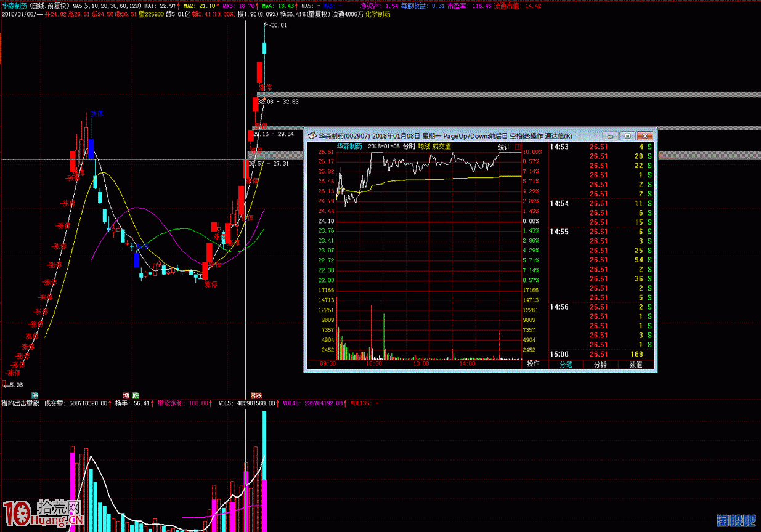The image size is (761, 532).
Task: Click the small red box icon beside 统计
Action: (x=518, y=147)
